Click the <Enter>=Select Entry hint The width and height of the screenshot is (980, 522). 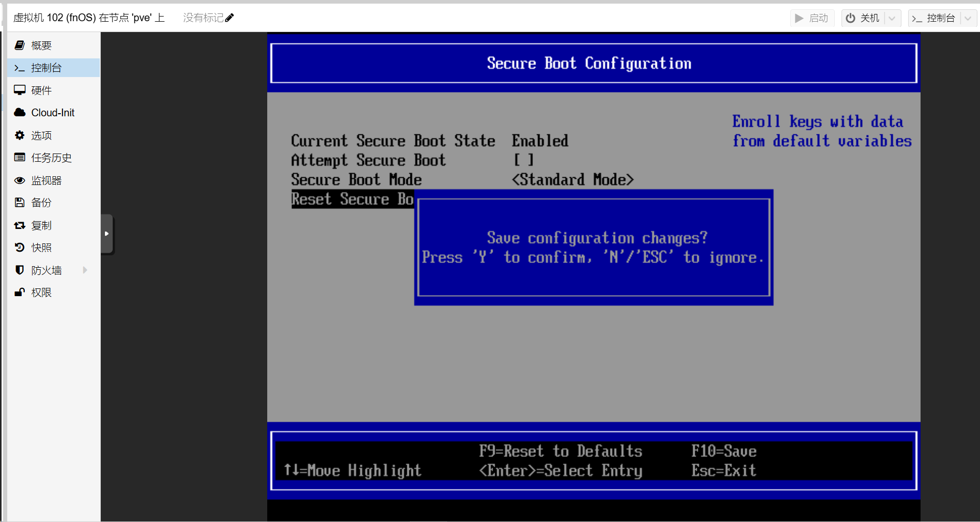pyautogui.click(x=560, y=470)
